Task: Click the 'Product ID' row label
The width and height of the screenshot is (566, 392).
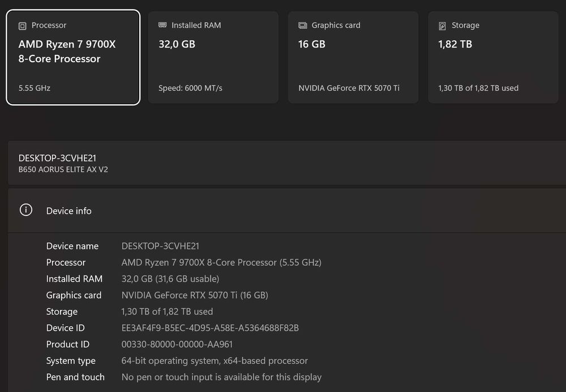Action: tap(68, 344)
